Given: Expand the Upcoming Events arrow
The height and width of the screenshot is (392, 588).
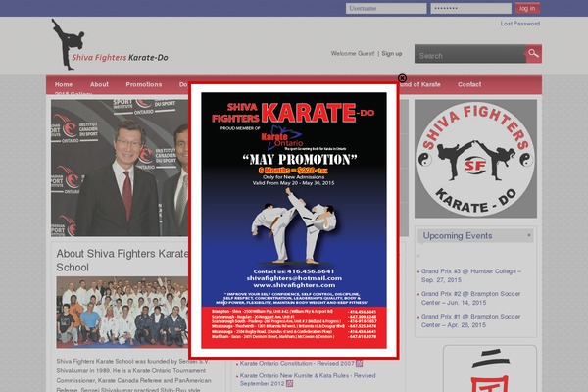Looking at the screenshot, I should 529,235.
